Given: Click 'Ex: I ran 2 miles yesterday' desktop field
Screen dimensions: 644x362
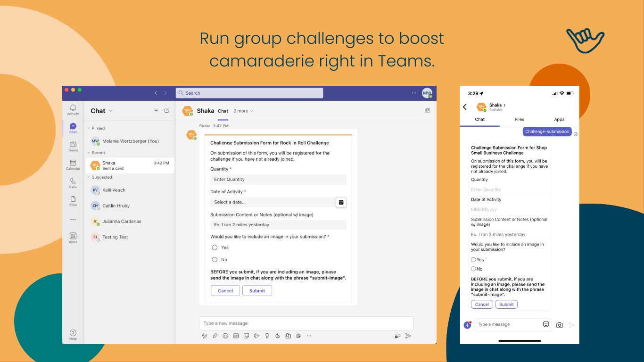Looking at the screenshot, I should (278, 225).
